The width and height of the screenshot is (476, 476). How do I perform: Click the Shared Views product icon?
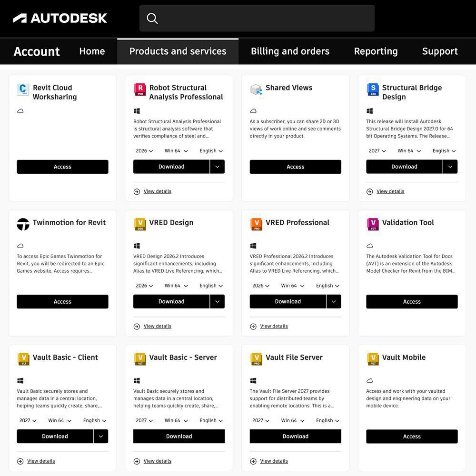256,89
